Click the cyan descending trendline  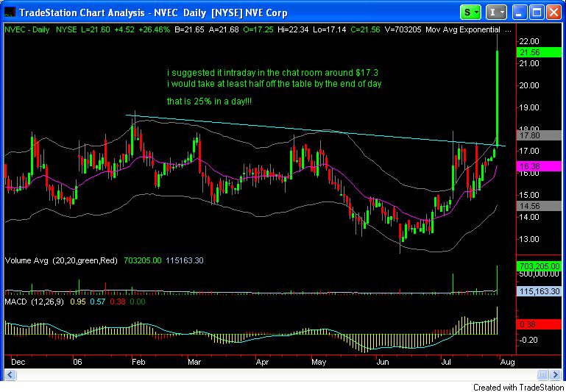tap(316, 130)
